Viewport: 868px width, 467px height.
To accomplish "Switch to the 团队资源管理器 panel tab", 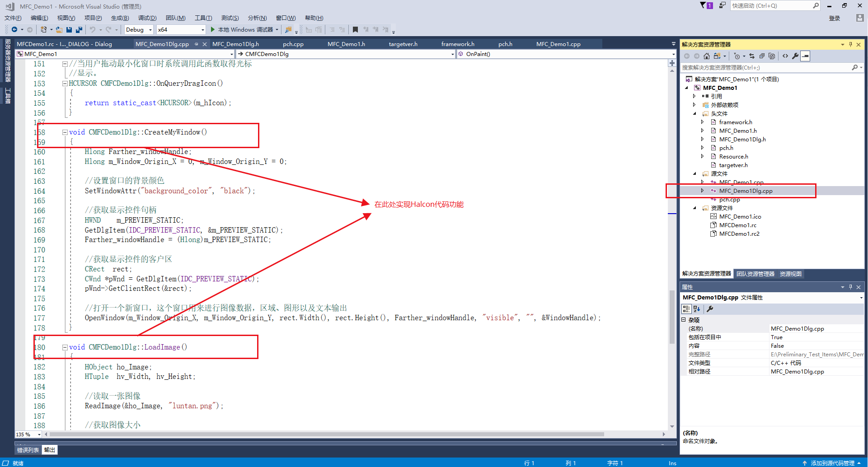I will (x=755, y=274).
